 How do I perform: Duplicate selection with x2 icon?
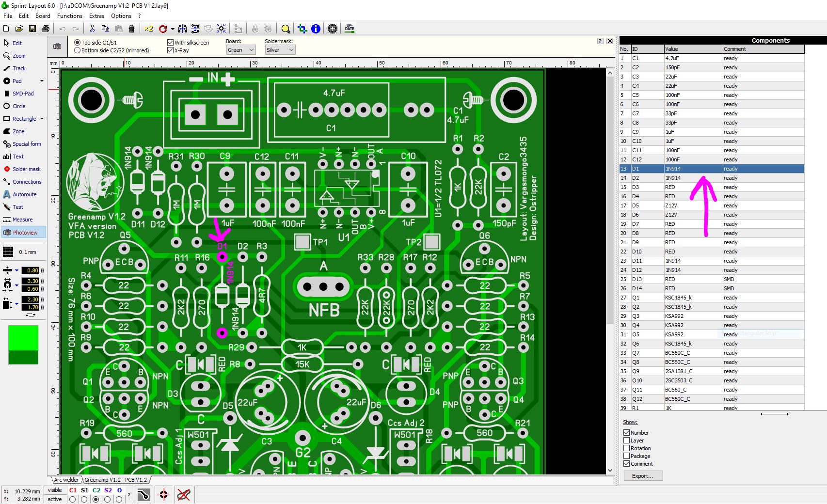[149, 29]
